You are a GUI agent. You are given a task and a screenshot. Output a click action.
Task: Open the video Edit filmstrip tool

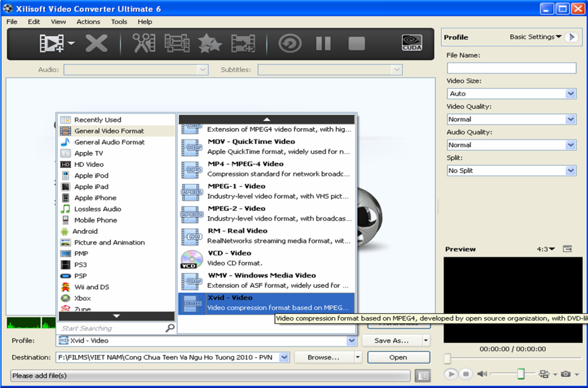(176, 43)
